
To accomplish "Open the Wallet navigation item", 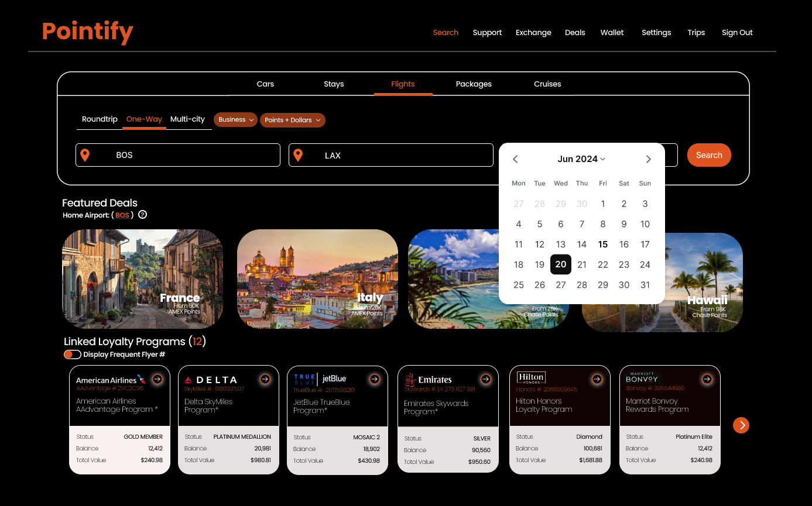I will click(612, 33).
